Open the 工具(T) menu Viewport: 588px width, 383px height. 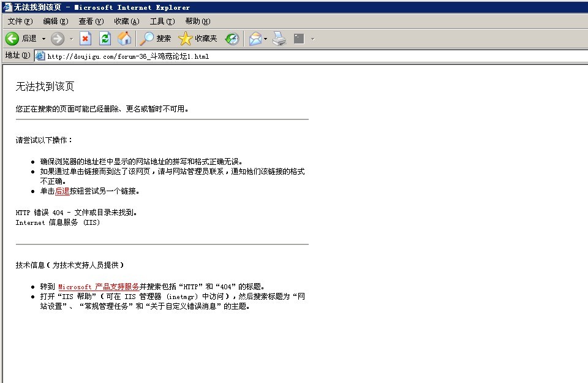[162, 21]
